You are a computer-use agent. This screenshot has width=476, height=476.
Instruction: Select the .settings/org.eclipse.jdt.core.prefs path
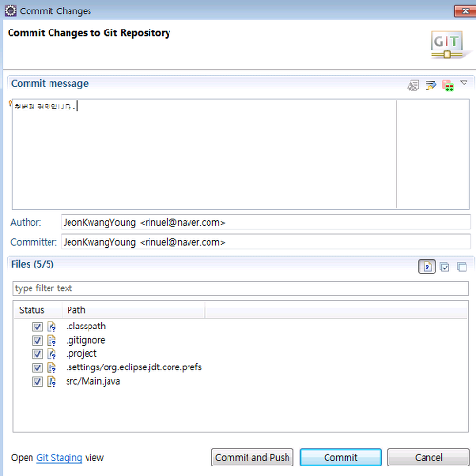[133, 367]
